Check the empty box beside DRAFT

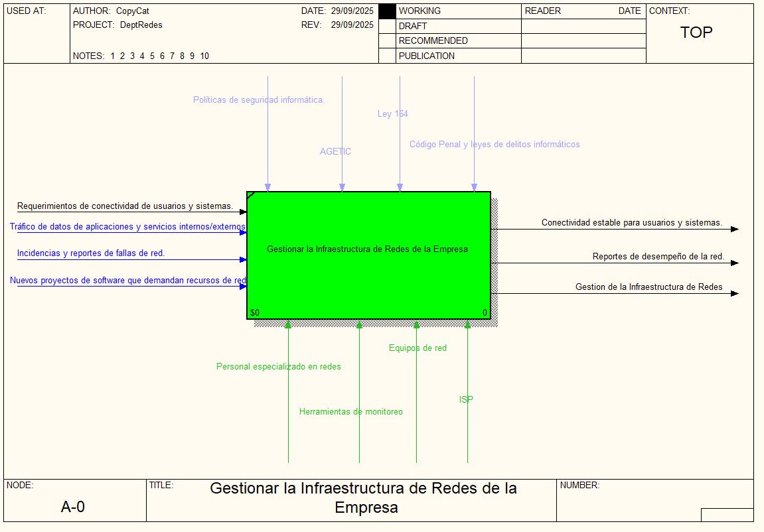pyautogui.click(x=387, y=26)
